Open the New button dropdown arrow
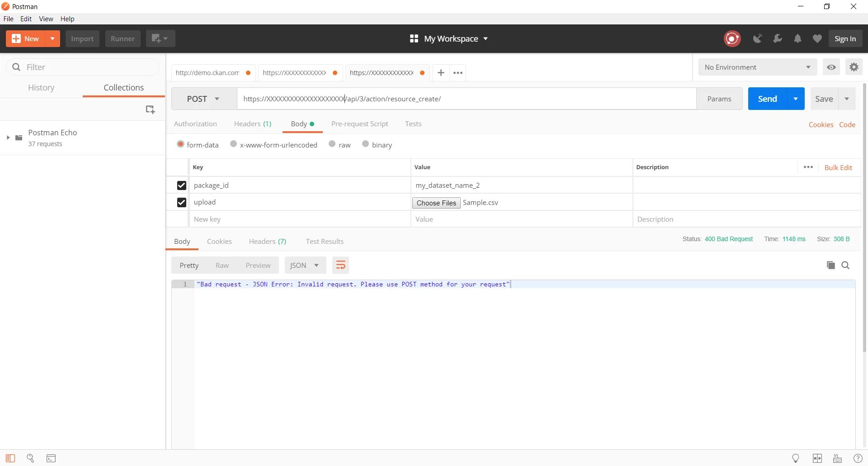This screenshot has height=466, width=868. pyautogui.click(x=52, y=38)
